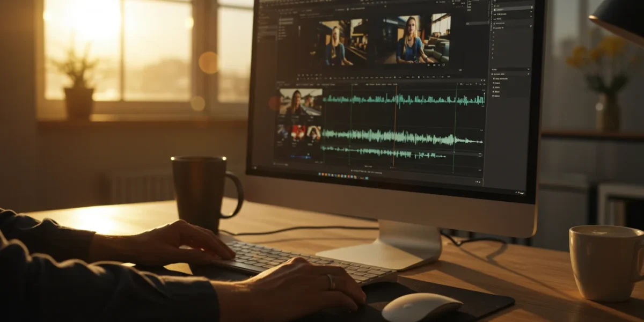This screenshot has width=644, height=322.
Task: Click the right green marker line in the timeline
Action: (x=454, y=129)
